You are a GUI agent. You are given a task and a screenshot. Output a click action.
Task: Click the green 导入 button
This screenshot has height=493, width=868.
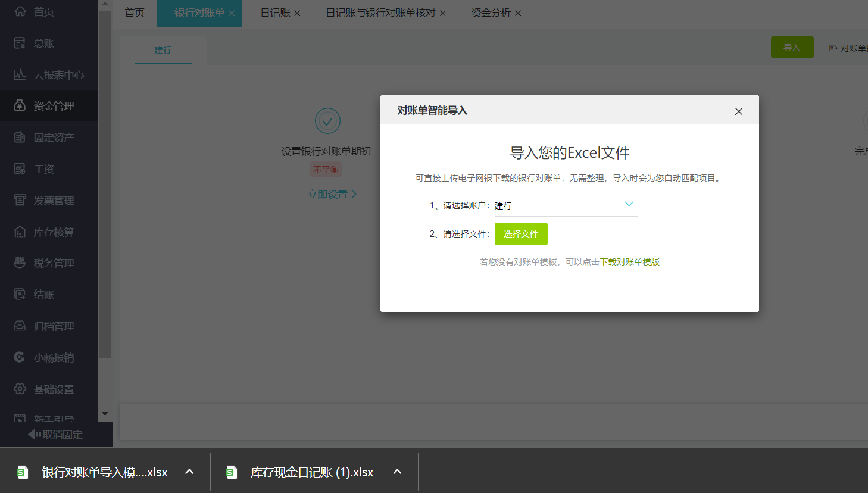[792, 46]
